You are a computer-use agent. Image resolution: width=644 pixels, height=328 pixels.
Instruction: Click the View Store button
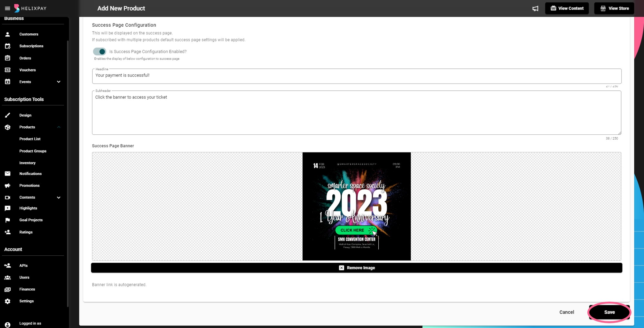tap(614, 8)
